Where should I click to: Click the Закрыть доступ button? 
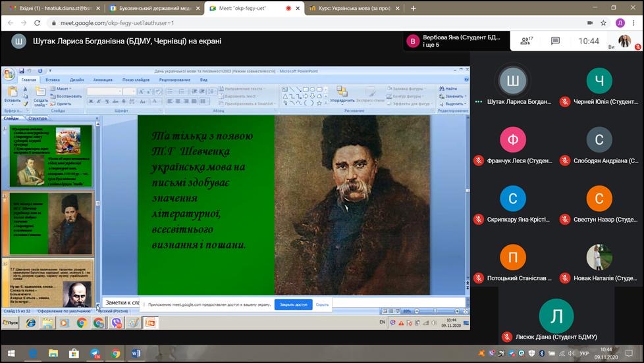click(x=293, y=304)
